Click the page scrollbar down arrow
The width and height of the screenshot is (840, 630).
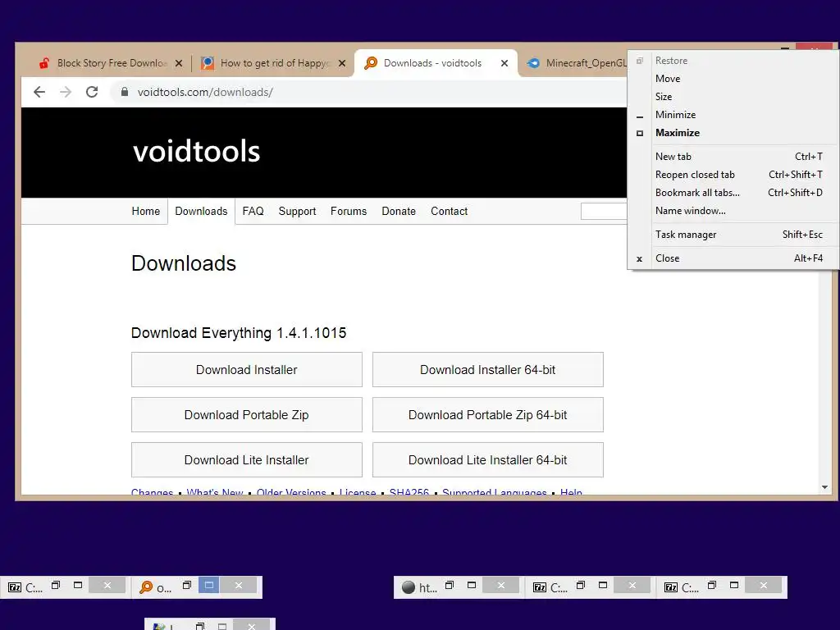coord(824,487)
